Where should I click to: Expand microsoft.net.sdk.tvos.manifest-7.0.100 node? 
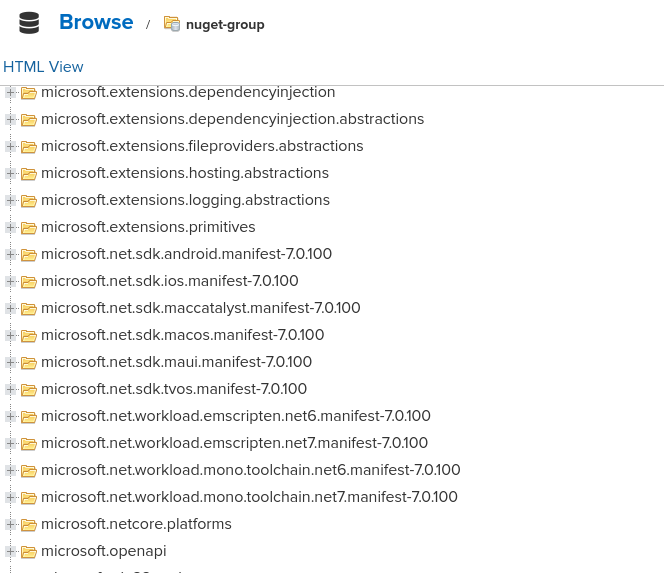pos(11,389)
